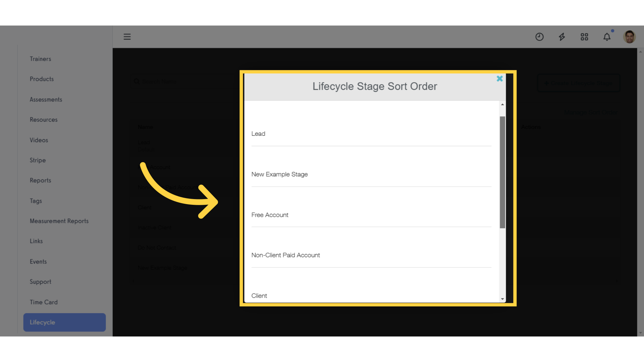The height and width of the screenshot is (362, 644).
Task: Click the clock/history icon
Action: (x=540, y=36)
